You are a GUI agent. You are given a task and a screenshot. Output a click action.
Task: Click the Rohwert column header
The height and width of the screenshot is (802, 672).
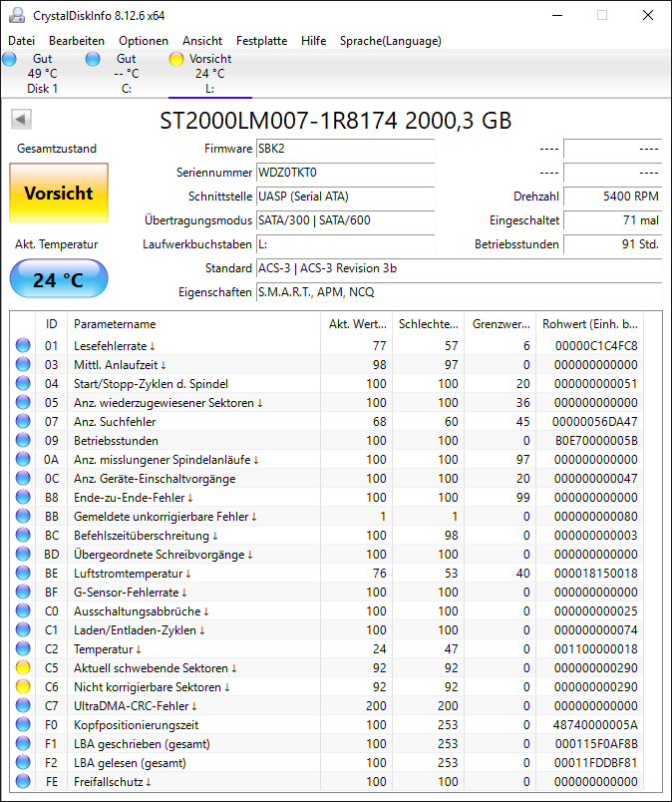[x=589, y=324]
